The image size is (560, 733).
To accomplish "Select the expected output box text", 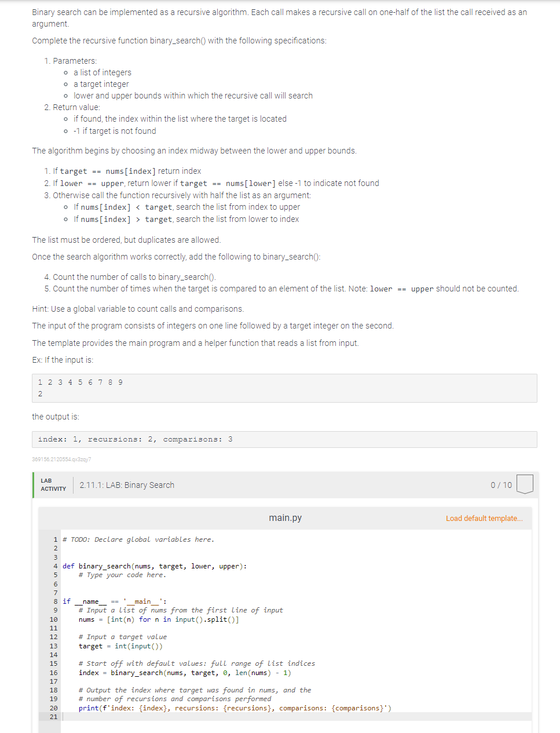I will [134, 439].
